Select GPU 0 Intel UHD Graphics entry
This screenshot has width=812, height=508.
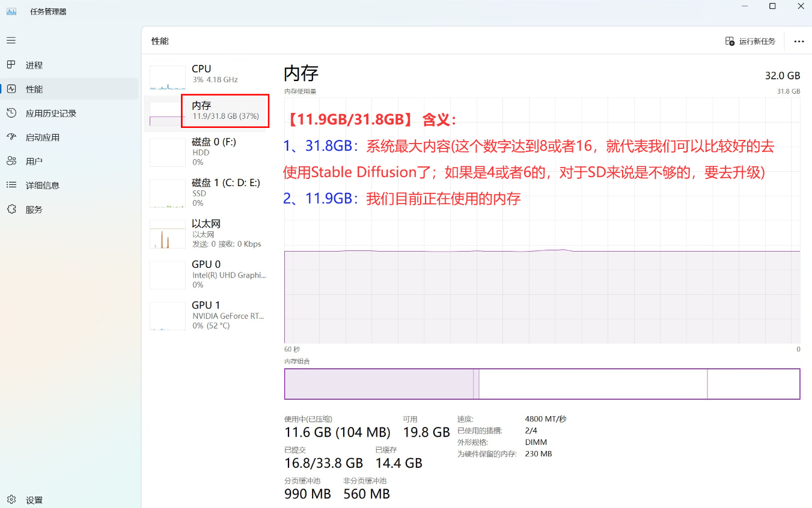pos(207,274)
